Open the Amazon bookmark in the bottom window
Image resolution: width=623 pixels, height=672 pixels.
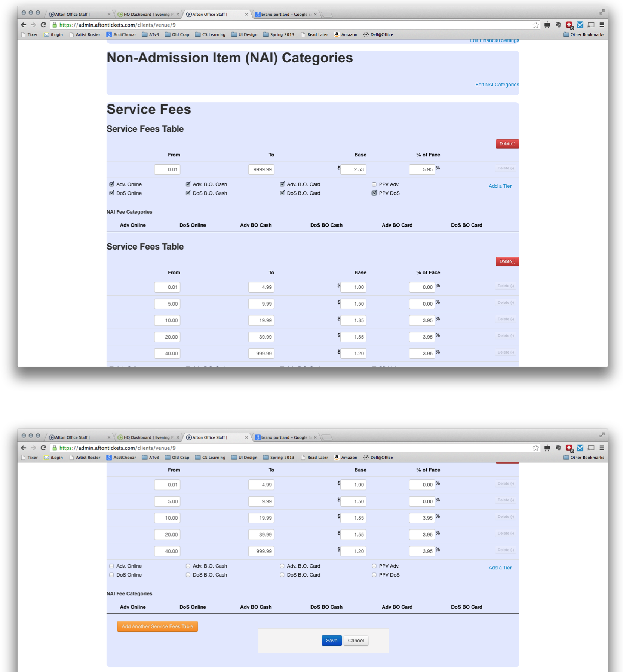(x=346, y=457)
